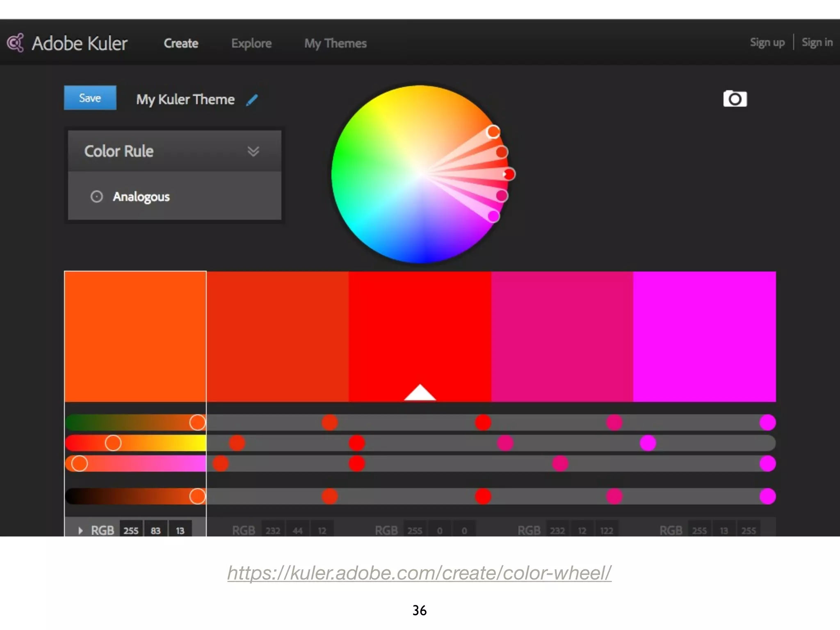This screenshot has height=630, width=840.
Task: Select the pure red base color swatch
Action: point(420,336)
